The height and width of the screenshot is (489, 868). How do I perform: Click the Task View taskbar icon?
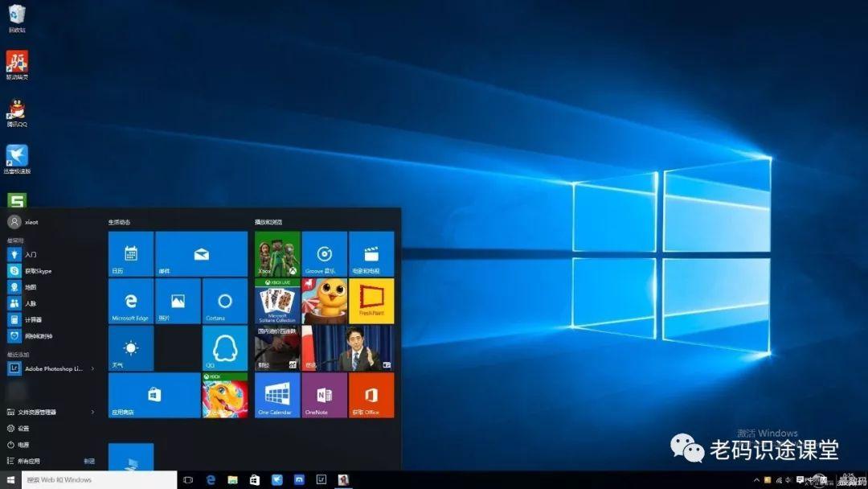188,480
